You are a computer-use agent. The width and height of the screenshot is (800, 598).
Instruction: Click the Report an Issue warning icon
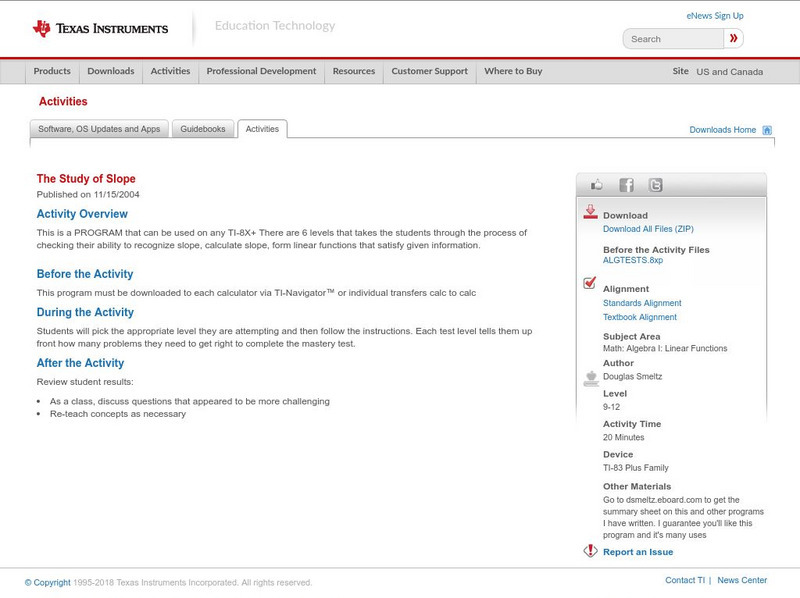point(590,551)
